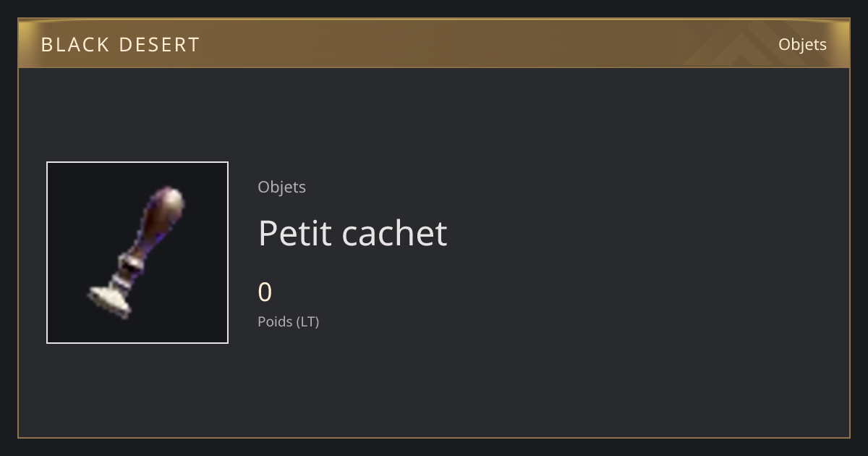The image size is (868, 456).
Task: Click the BLACK DESERT header title
Action: [120, 45]
